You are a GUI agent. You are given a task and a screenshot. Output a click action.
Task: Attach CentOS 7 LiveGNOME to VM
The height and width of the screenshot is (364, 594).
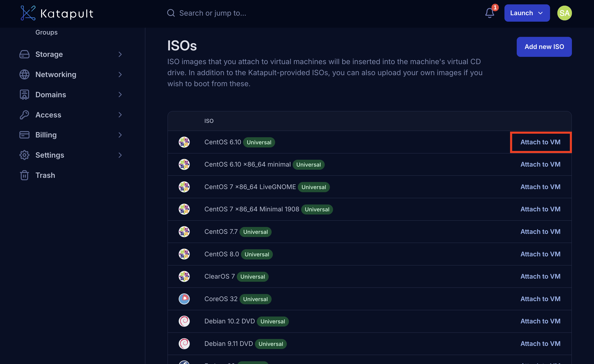click(x=540, y=187)
